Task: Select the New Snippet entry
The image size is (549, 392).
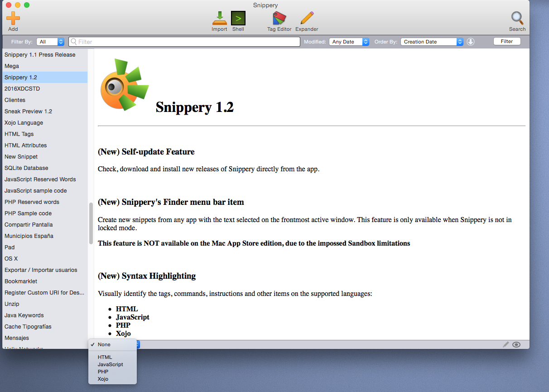Action: tap(45, 156)
